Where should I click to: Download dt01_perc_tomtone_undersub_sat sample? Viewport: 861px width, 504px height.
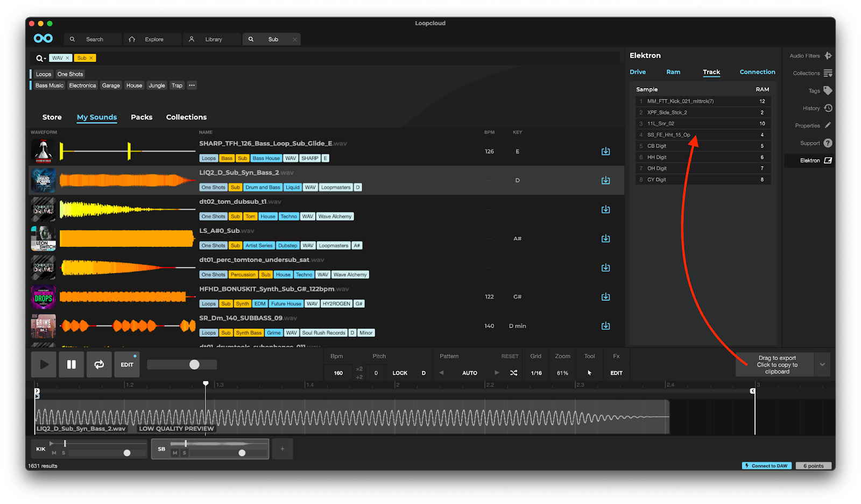tap(606, 267)
